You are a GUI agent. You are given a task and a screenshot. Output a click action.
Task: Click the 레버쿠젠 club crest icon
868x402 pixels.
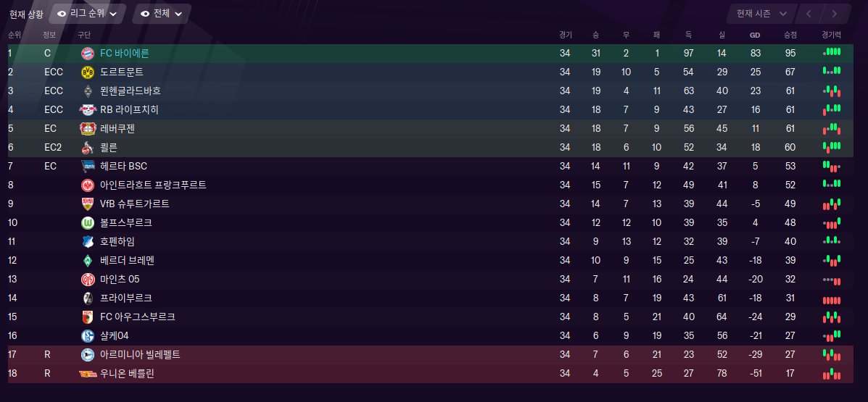coord(88,128)
